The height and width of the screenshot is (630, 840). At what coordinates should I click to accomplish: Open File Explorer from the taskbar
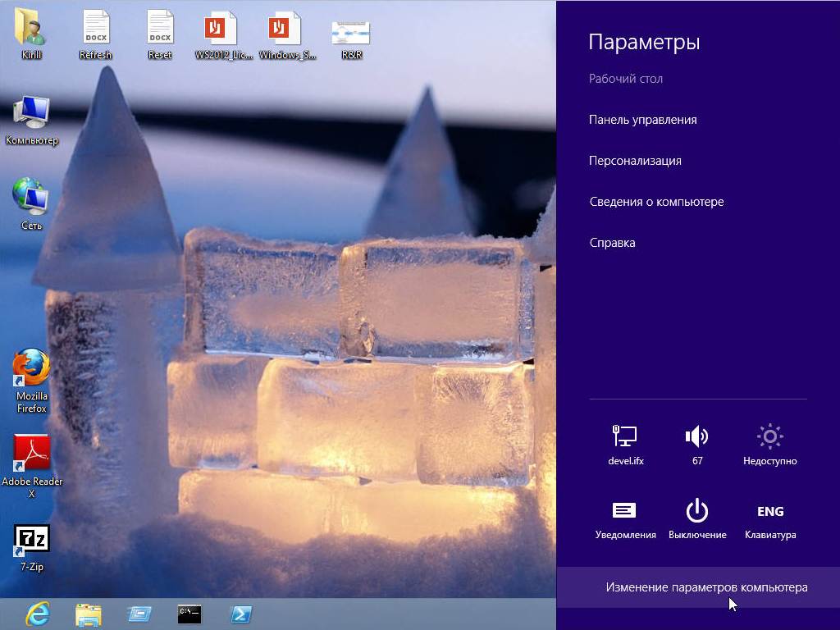(x=89, y=614)
